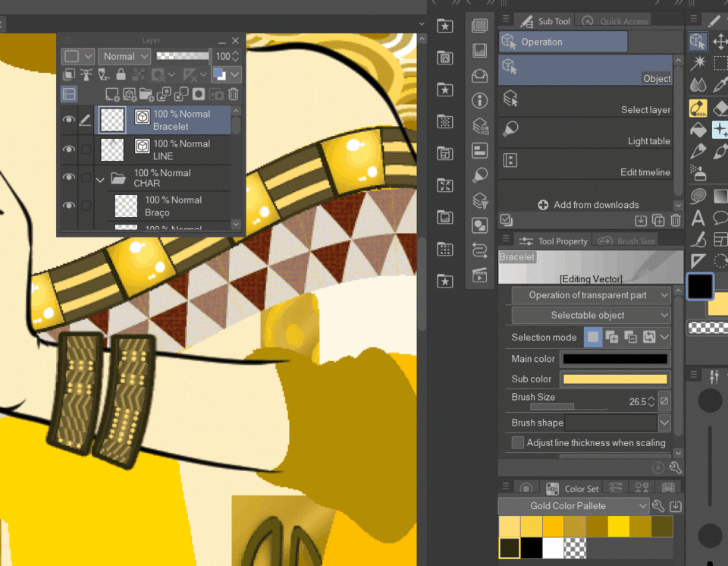The height and width of the screenshot is (566, 728).
Task: Hide the LINE layer
Action: (69, 149)
